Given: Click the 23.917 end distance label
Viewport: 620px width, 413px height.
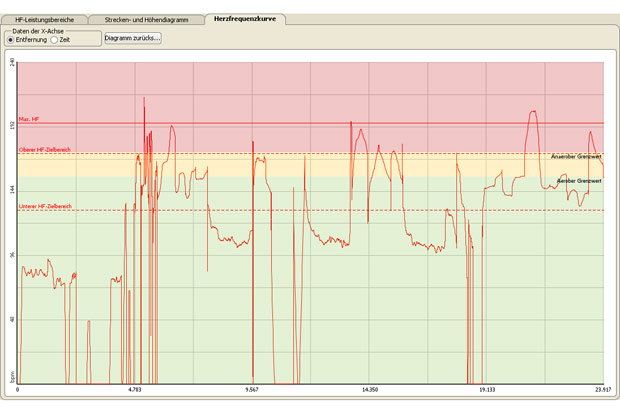Looking at the screenshot, I should click(x=602, y=390).
